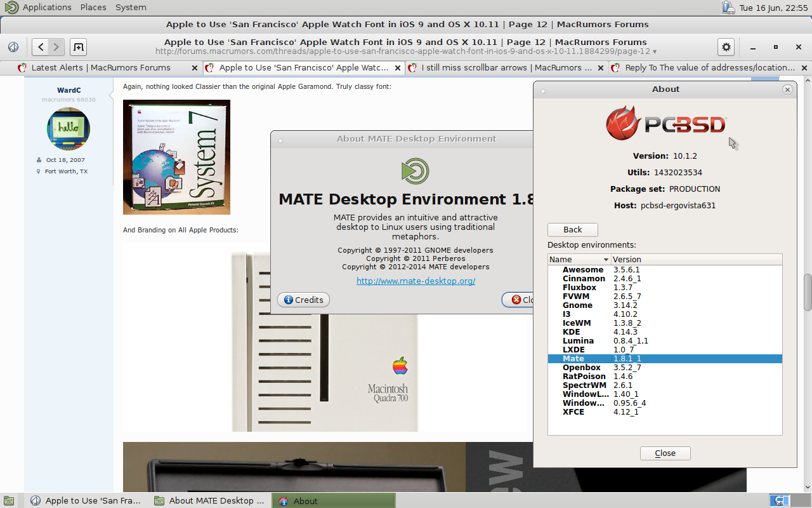This screenshot has width=812, height=508.
Task: Sort by Name column header
Action: (x=579, y=259)
